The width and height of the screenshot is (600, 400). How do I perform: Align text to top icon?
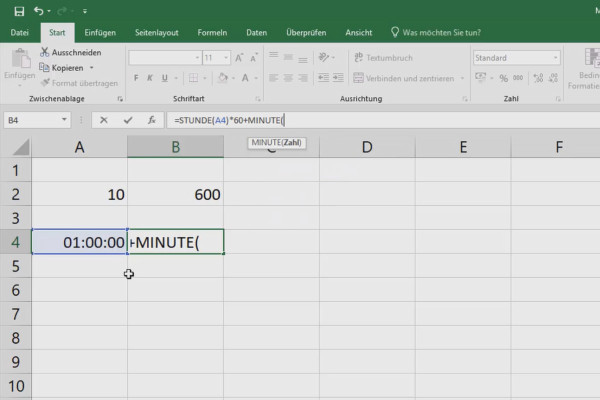pos(273,56)
